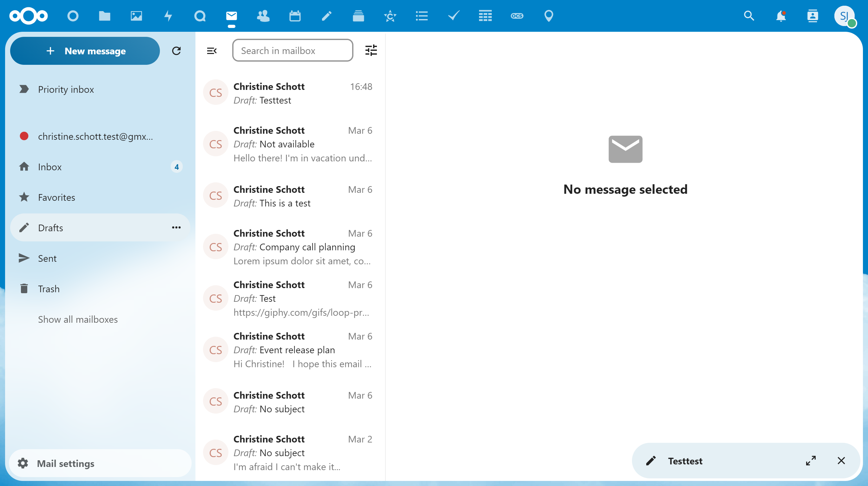Open the Activity app
Image resolution: width=868 pixels, height=486 pixels.
coord(168,16)
